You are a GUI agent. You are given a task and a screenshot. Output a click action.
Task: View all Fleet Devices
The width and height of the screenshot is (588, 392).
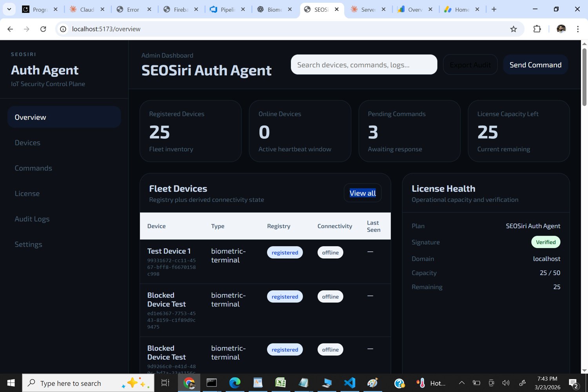coord(362,192)
